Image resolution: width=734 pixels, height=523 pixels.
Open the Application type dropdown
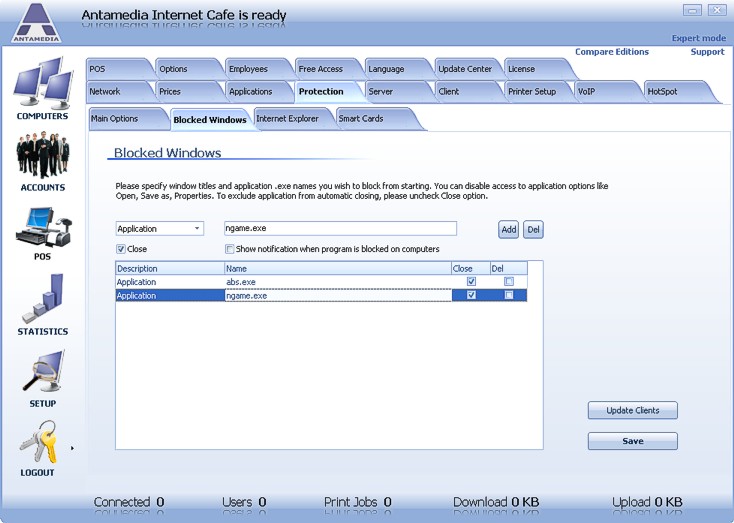coord(160,228)
